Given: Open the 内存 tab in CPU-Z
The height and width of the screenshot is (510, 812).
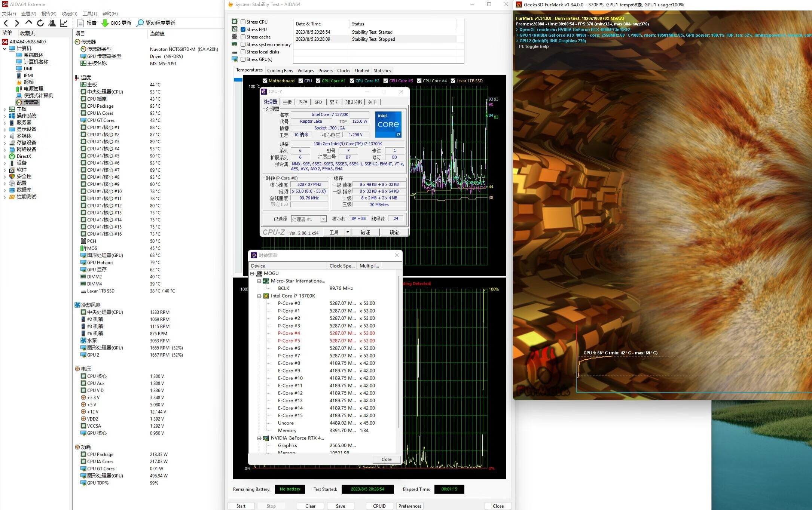Looking at the screenshot, I should point(303,102).
